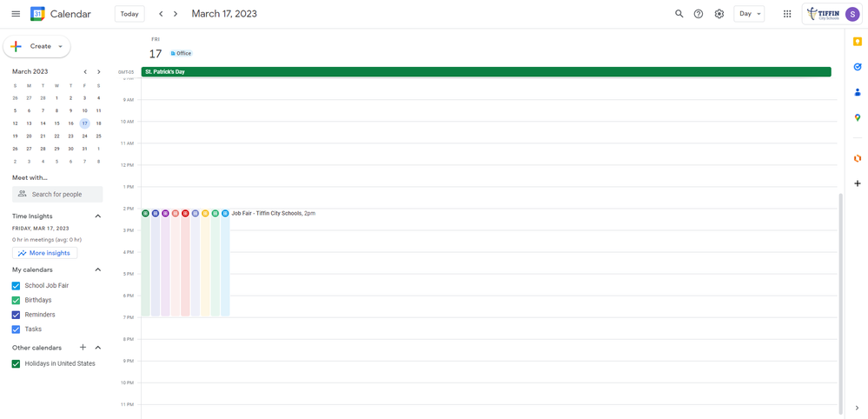Viewport: 868px width, 419px height.
Task: Show next month in mini calendar
Action: [x=99, y=71]
